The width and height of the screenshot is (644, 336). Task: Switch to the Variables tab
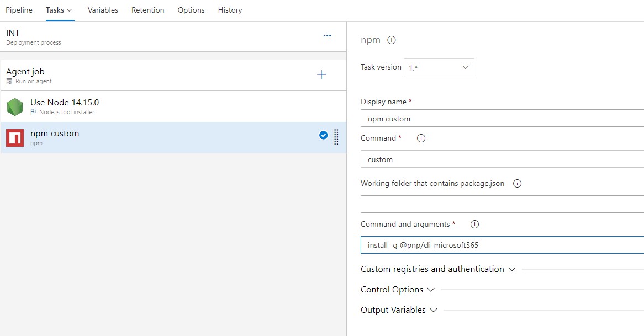click(103, 10)
